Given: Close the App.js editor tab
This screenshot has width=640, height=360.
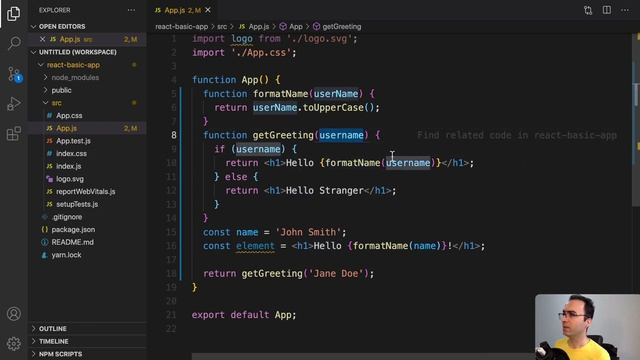Looking at the screenshot, I should coord(208,10).
